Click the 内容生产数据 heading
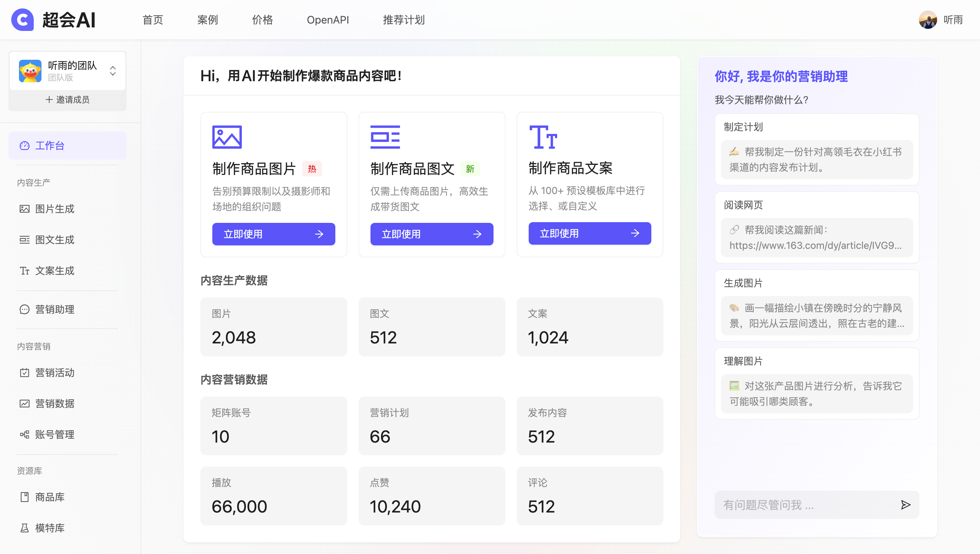The height and width of the screenshot is (554, 980). [234, 281]
